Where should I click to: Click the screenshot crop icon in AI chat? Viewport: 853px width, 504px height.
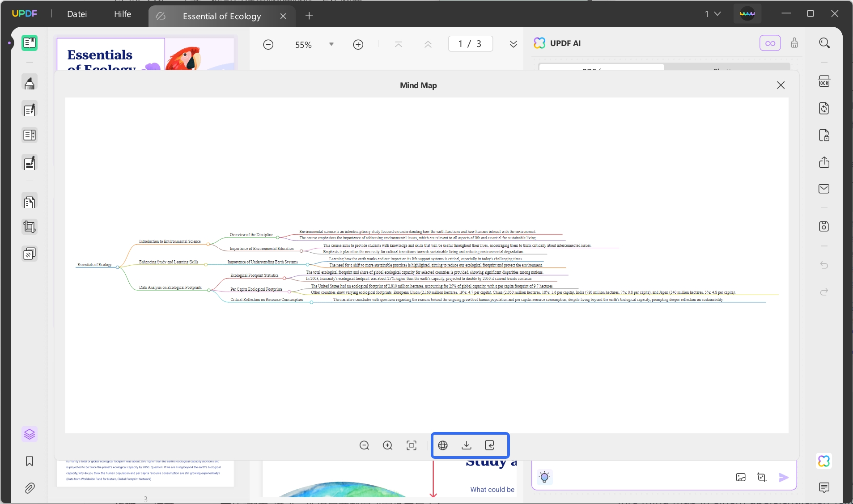click(x=762, y=477)
